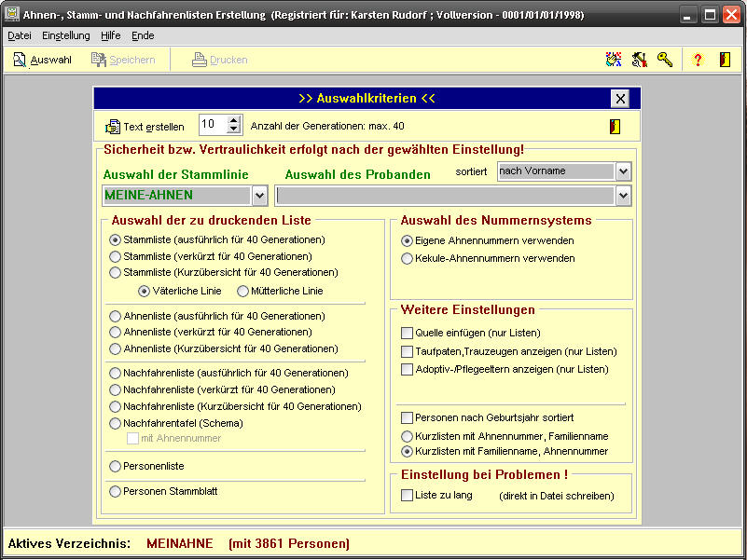Image resolution: width=747 pixels, height=560 pixels.
Task: Click the 'Auswahl der zu druckenden Liste' heading
Action: (211, 220)
